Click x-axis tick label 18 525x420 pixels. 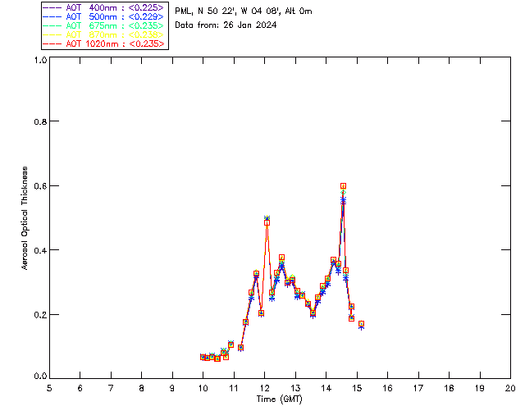coord(449,388)
